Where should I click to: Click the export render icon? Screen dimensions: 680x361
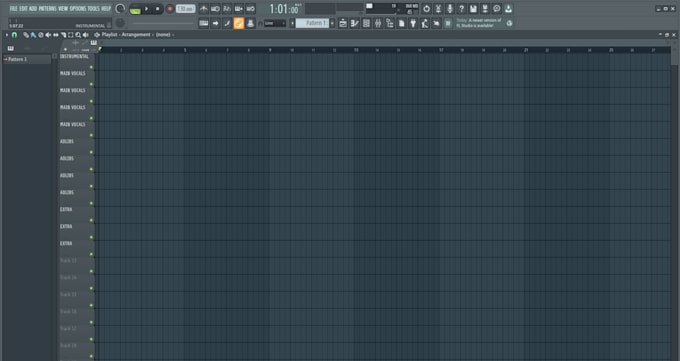(x=485, y=9)
